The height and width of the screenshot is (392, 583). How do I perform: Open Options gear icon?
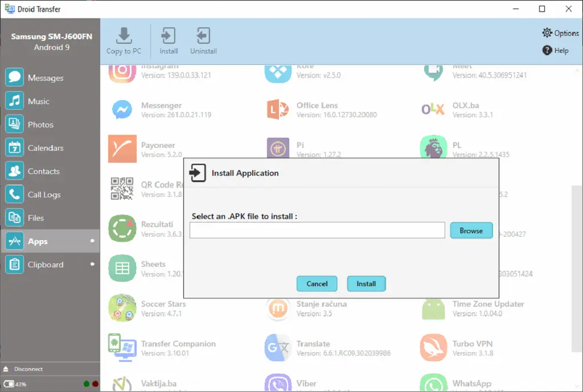point(547,33)
